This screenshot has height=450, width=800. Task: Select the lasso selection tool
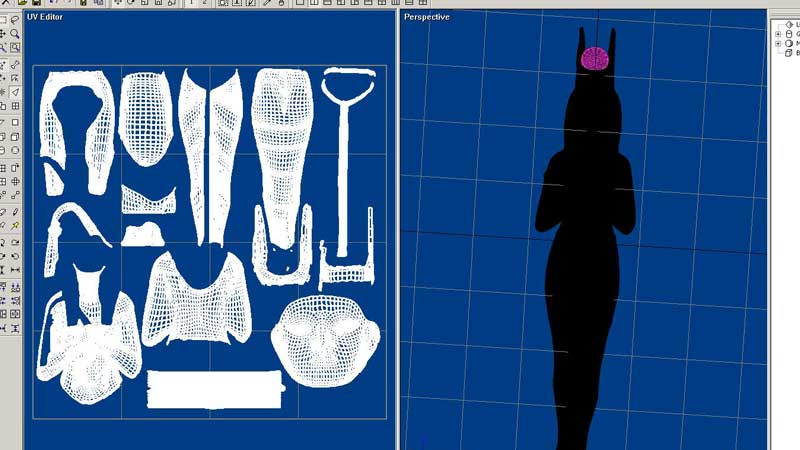point(15,20)
